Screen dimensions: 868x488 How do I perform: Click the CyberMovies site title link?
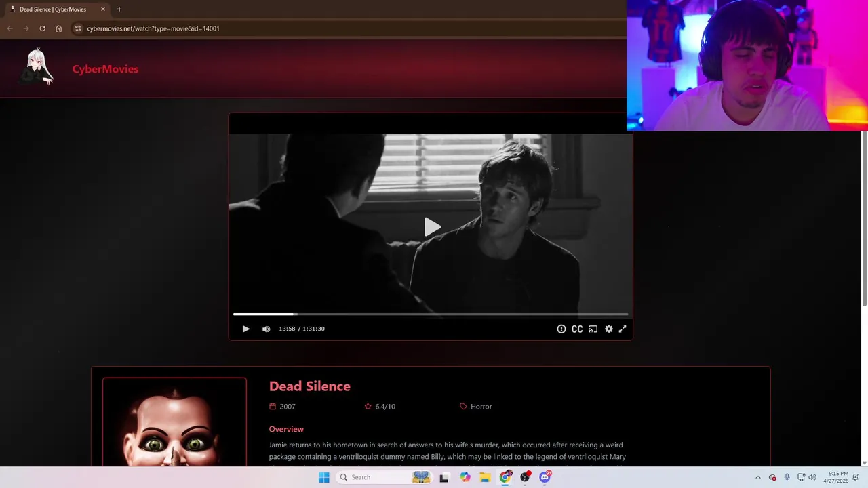(105, 69)
